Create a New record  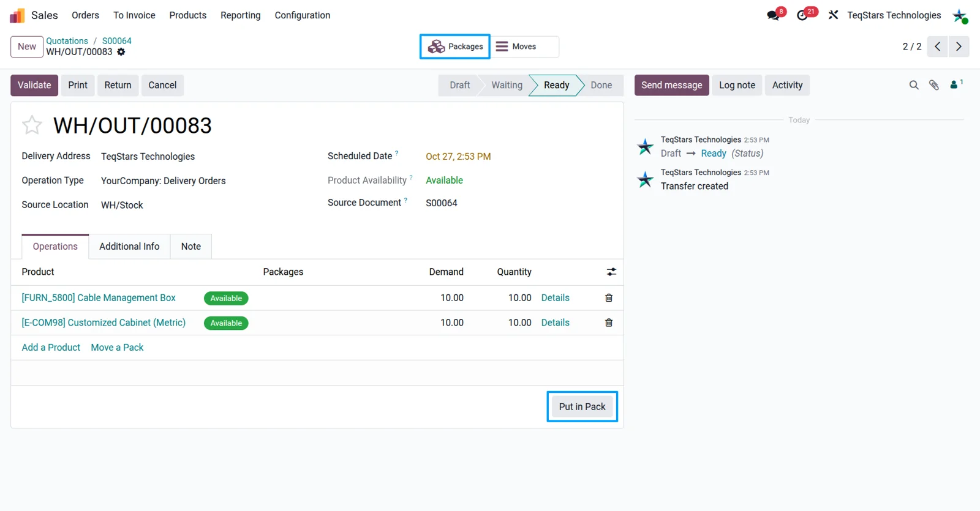pyautogui.click(x=27, y=47)
